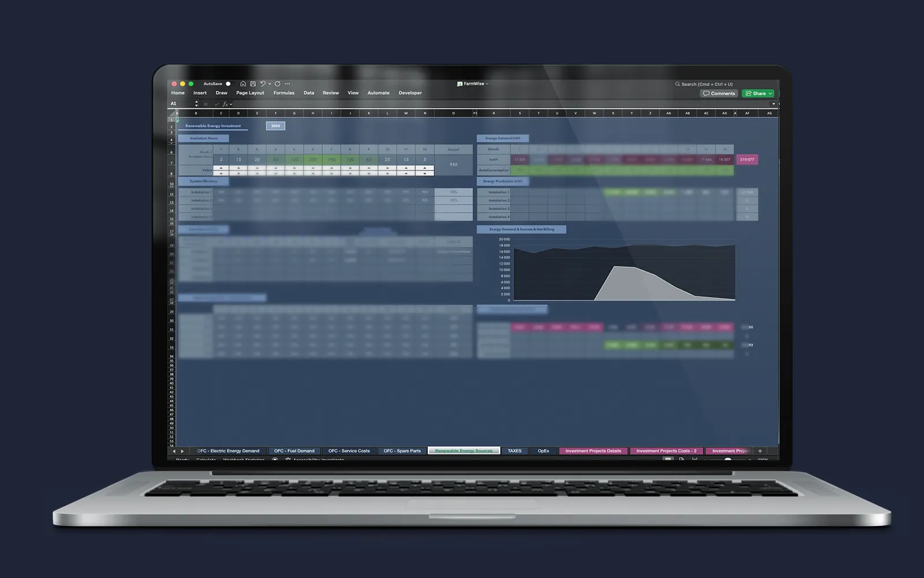Increase month 1 insolation value spinner
This screenshot has height=578, width=924.
point(221,168)
